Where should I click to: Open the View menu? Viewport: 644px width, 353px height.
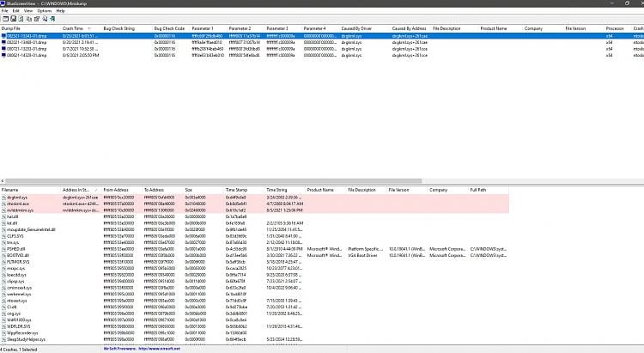(x=28, y=10)
